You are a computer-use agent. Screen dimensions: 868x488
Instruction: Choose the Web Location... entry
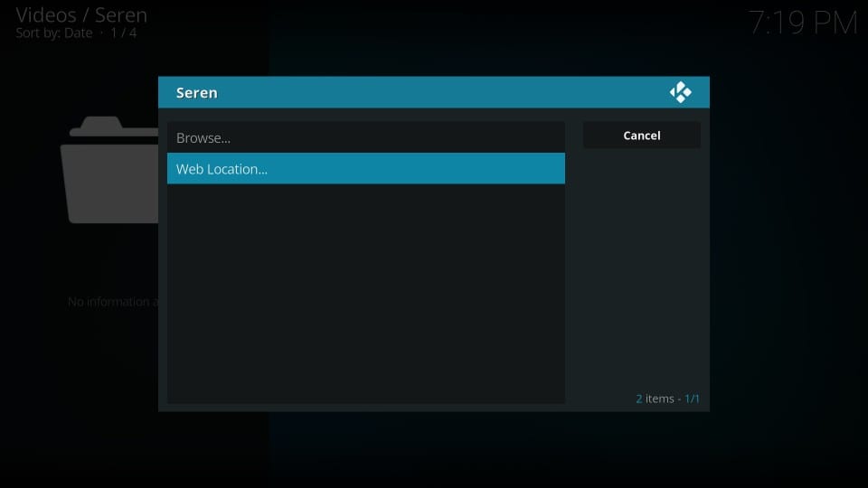pyautogui.click(x=366, y=168)
